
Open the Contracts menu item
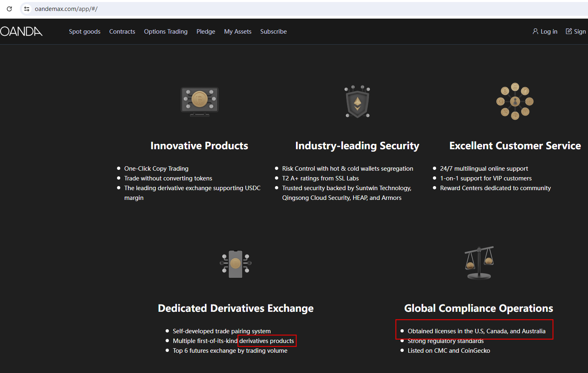click(122, 32)
